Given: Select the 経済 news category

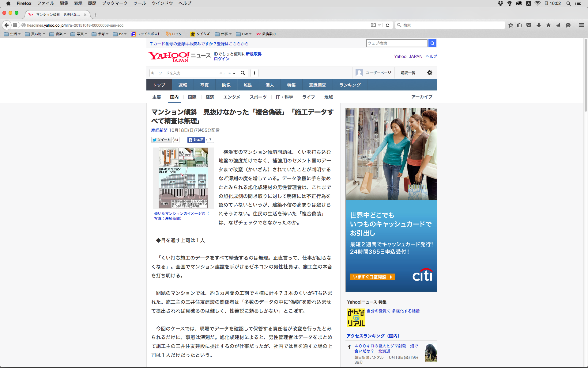Looking at the screenshot, I should 210,97.
